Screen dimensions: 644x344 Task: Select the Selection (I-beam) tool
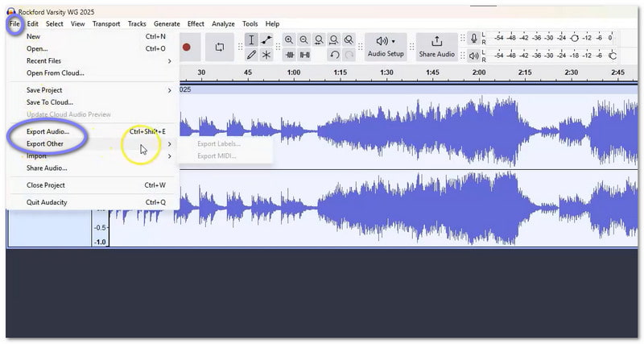click(251, 39)
